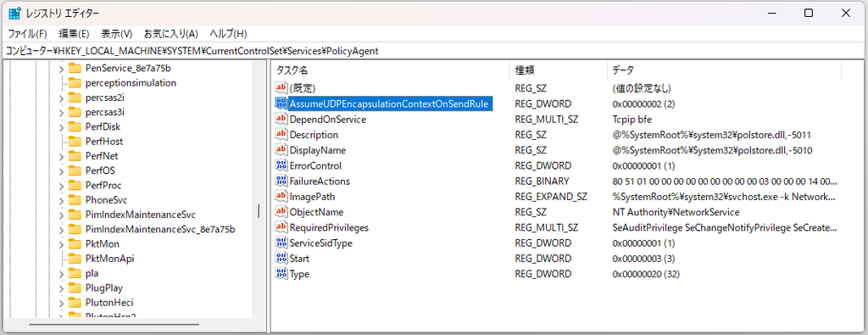Viewport: 868px width, 335px height.
Task: Click the 0x00000020 (32) data cell
Action: pyautogui.click(x=646, y=274)
